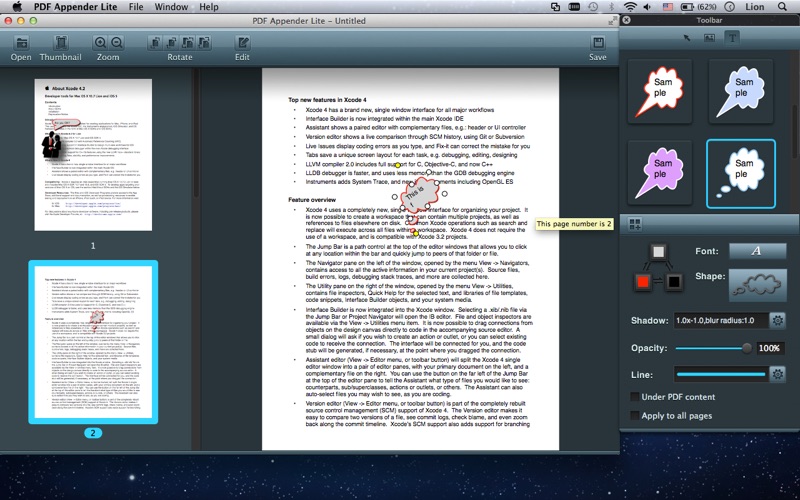Click the first Rotate icon in the toolbar
This screenshot has width=800, height=500.
[156, 42]
